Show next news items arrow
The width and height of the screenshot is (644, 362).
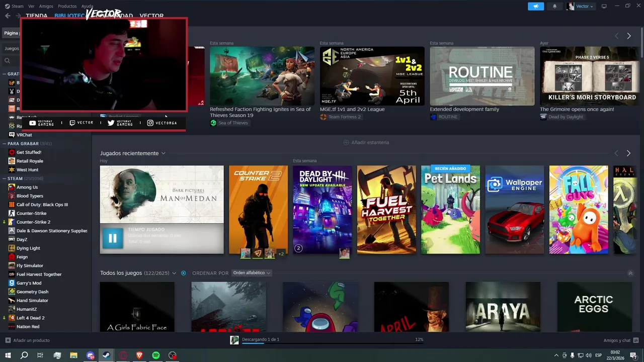(629, 36)
